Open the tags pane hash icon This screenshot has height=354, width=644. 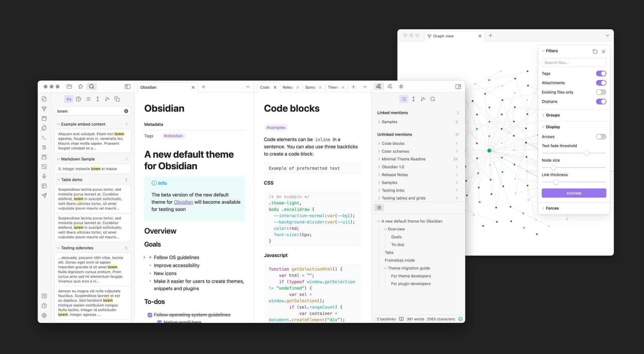pyautogui.click(x=401, y=87)
